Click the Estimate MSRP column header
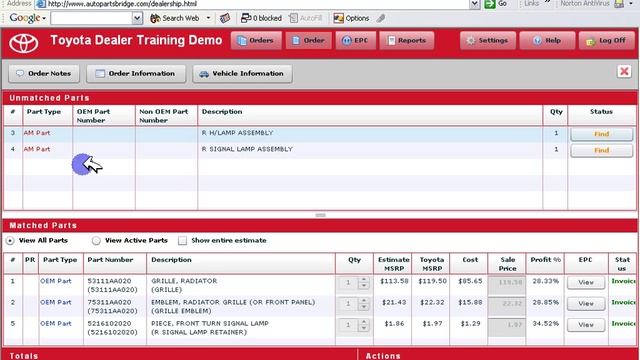 coord(393,264)
